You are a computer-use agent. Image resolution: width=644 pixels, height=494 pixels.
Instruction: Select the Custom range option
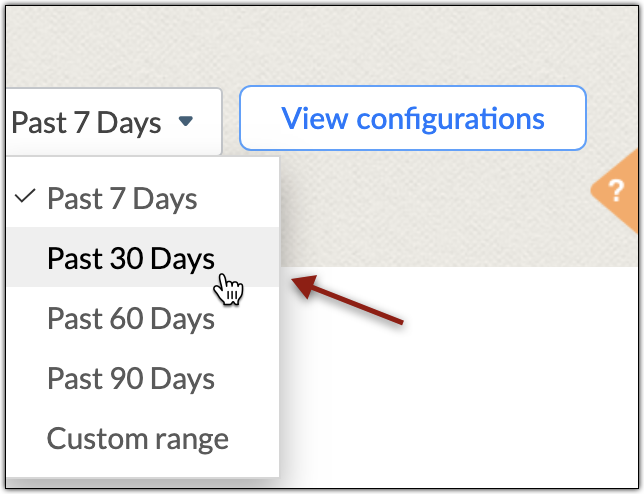[x=137, y=438]
